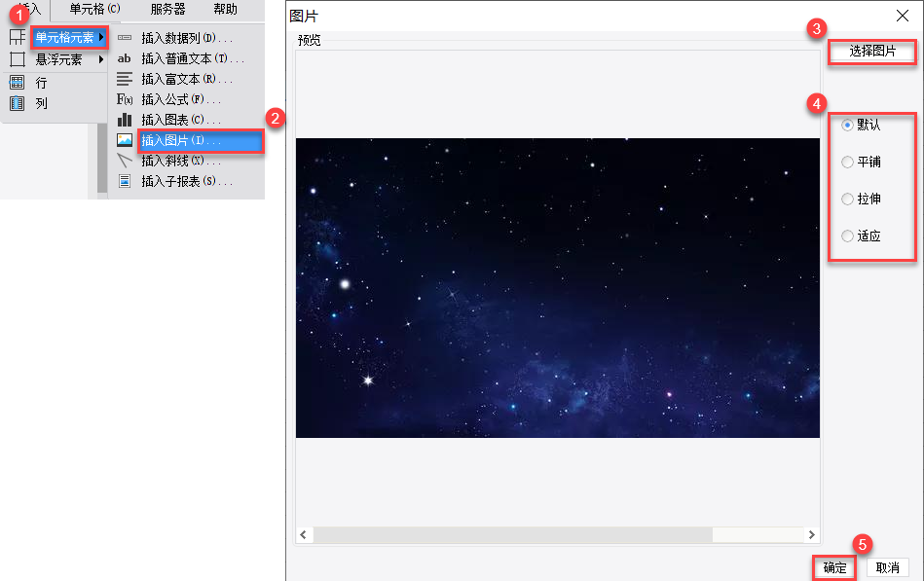Click the 'ab' plain text icon

[124, 58]
